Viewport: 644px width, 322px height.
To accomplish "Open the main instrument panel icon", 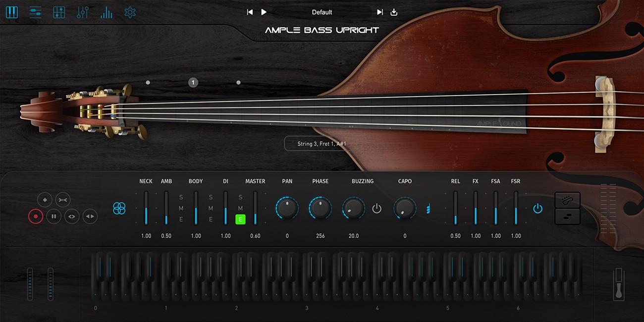I will point(12,12).
